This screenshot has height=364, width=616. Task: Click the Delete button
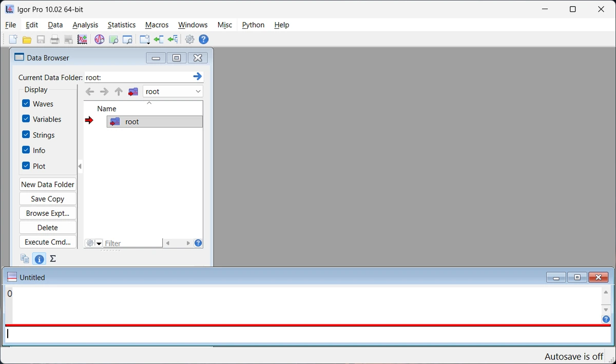pos(48,227)
